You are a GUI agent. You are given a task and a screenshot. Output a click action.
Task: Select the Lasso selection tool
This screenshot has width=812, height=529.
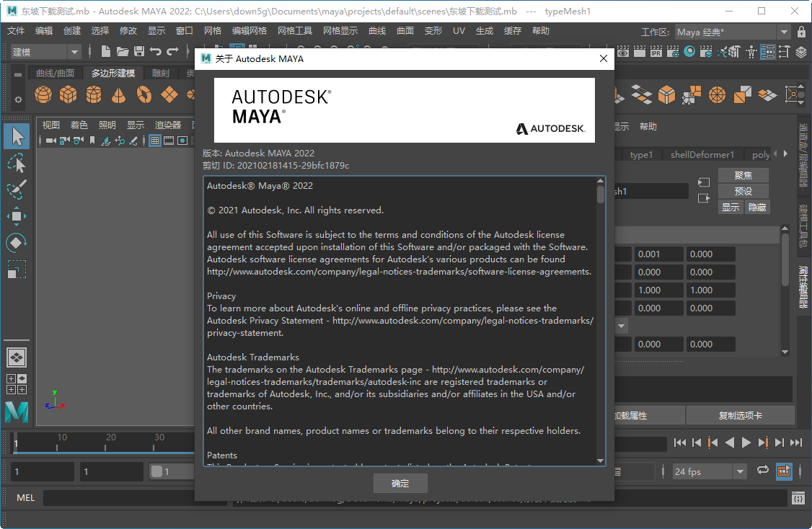click(17, 163)
